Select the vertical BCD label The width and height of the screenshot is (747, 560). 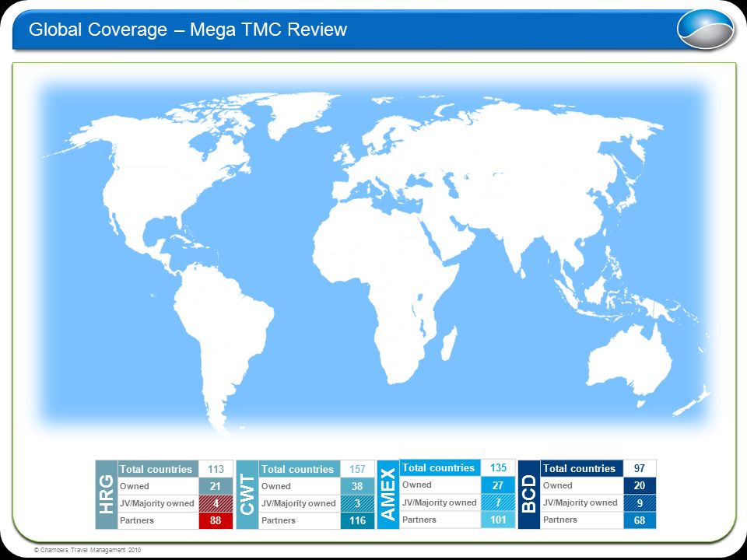[529, 494]
